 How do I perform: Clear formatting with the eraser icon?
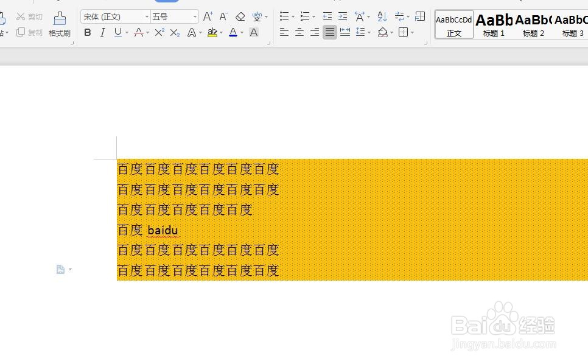click(x=240, y=16)
